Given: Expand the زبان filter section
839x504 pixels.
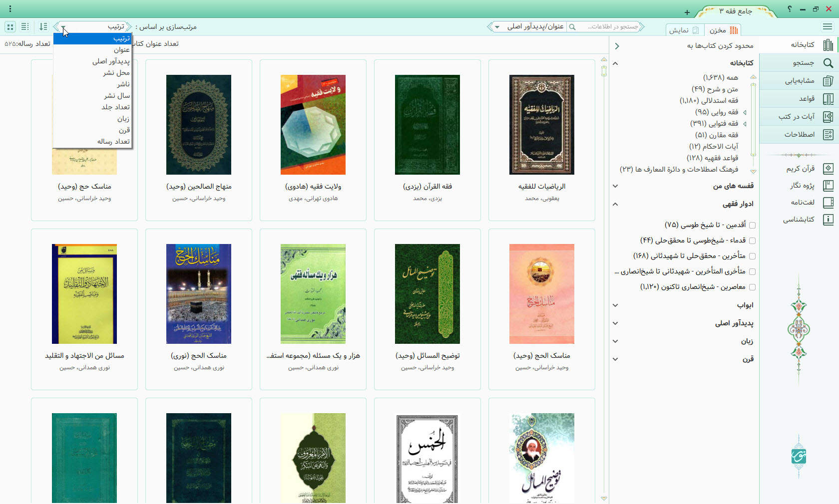Looking at the screenshot, I should (615, 341).
